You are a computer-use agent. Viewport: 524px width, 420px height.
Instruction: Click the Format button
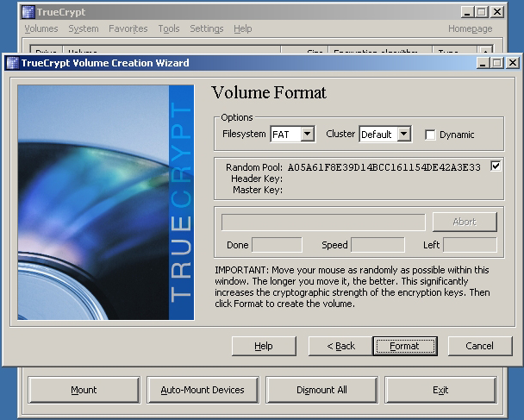coord(405,346)
